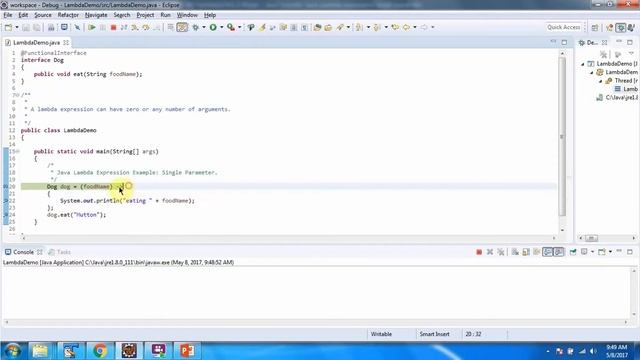Image resolution: width=640 pixels, height=360 pixels.
Task: Launch the Debug bug icon
Action: [x=196, y=27]
